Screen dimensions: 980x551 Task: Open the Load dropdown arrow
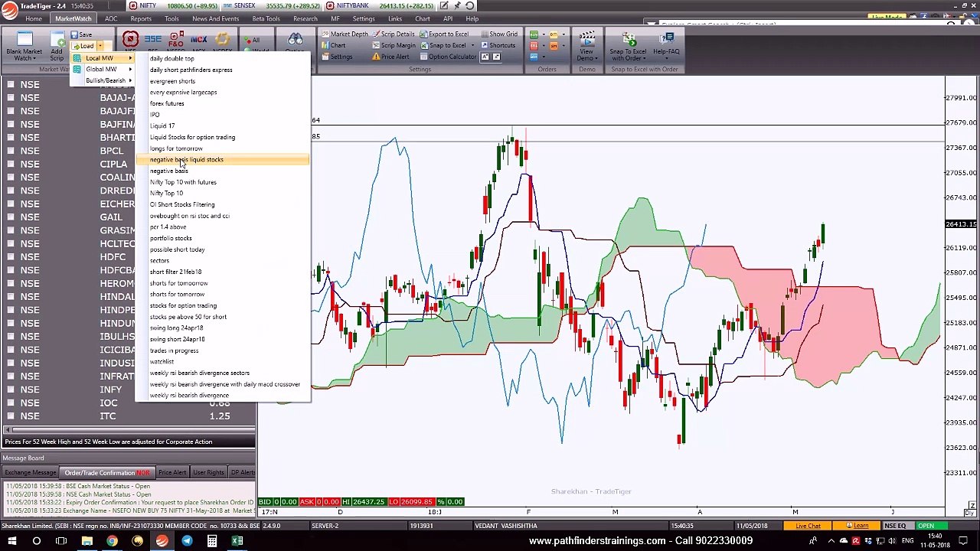pyautogui.click(x=100, y=46)
